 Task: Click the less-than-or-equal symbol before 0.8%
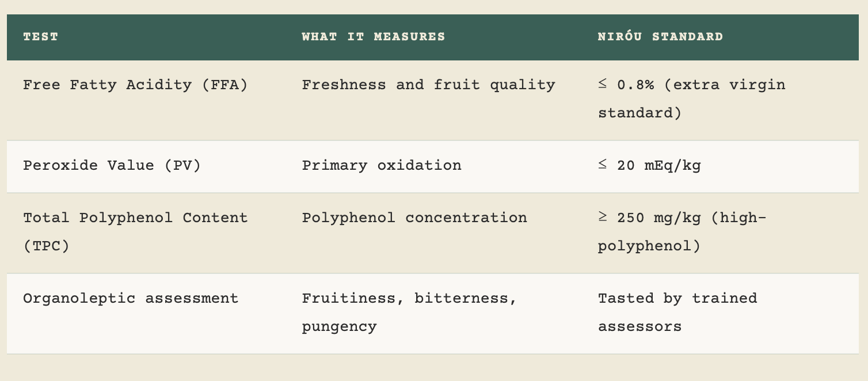603,85
